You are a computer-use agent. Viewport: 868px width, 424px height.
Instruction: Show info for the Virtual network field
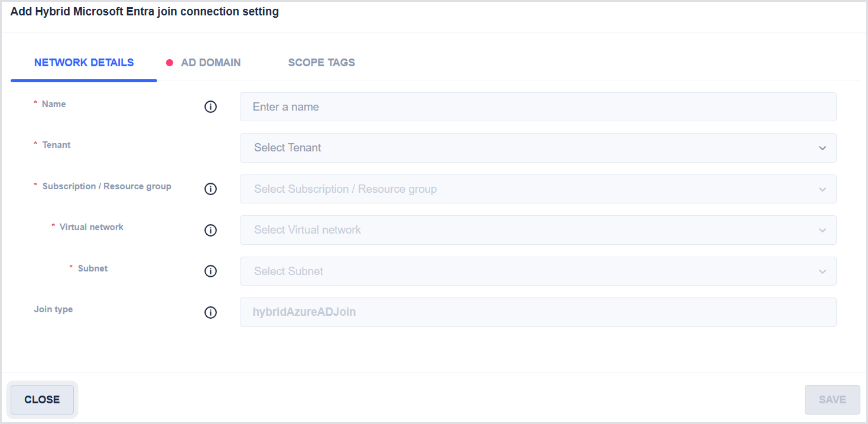tap(210, 230)
